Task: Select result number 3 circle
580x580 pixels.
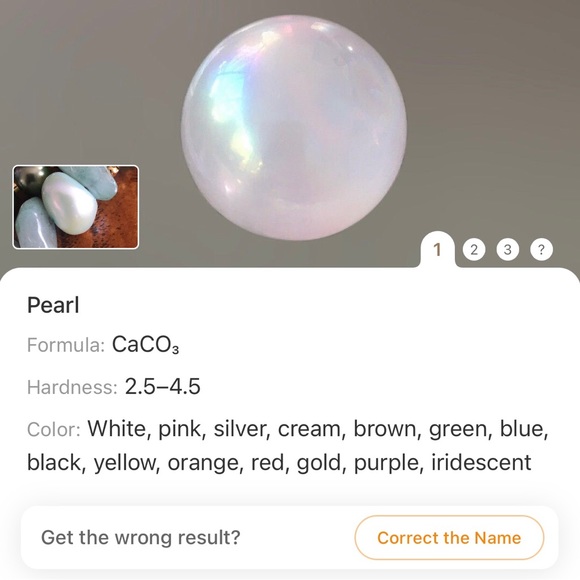Action: click(508, 250)
